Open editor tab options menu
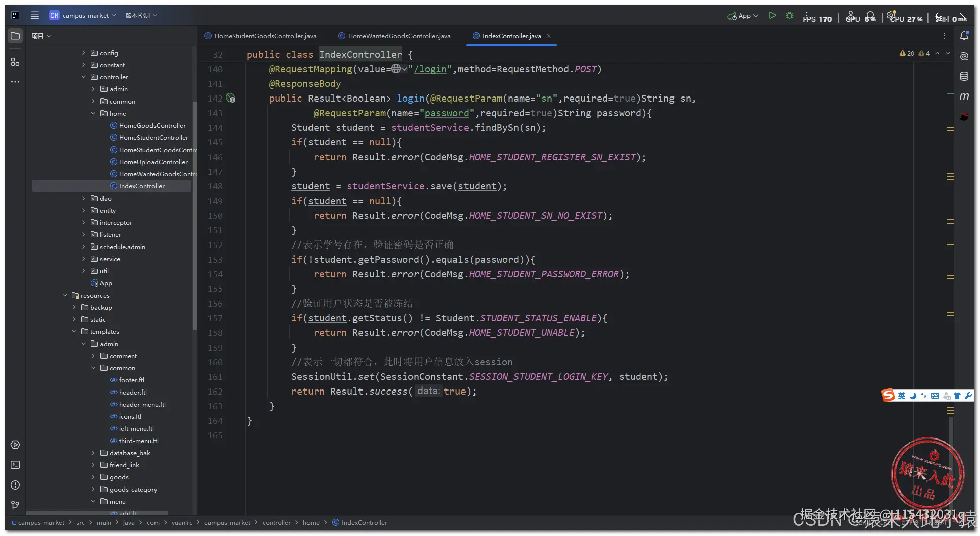980x536 pixels. click(944, 36)
